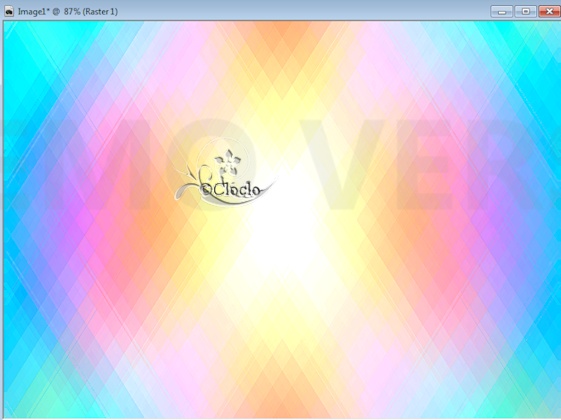Screen dimensions: 561x420
Task: Maximize the Image1 document window
Action: (x=525, y=12)
